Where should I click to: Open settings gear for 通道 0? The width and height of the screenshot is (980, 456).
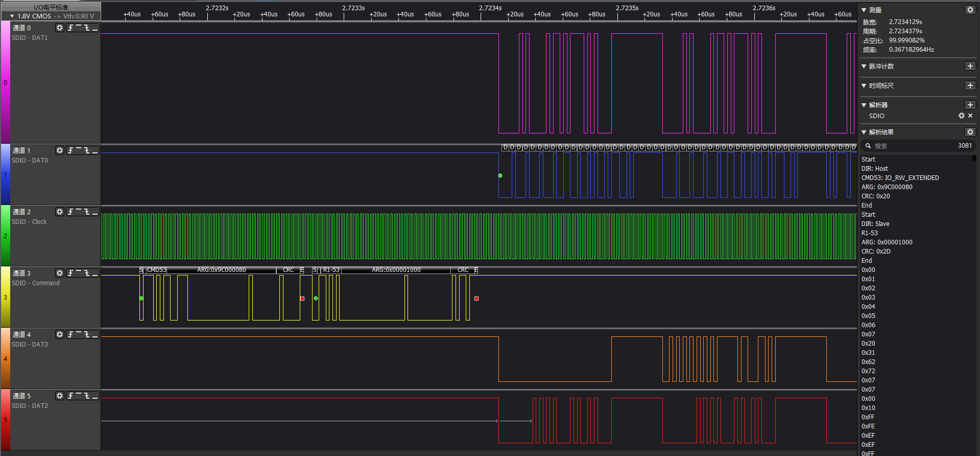(x=60, y=28)
